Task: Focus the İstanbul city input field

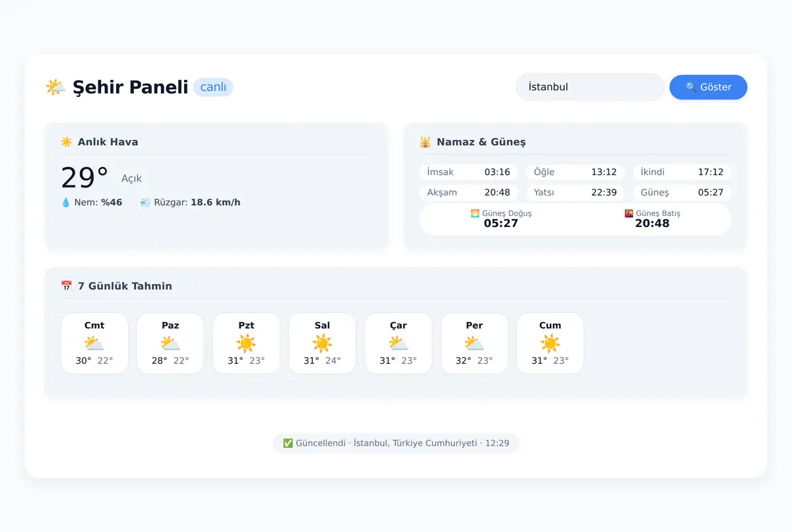Action: pyautogui.click(x=590, y=87)
